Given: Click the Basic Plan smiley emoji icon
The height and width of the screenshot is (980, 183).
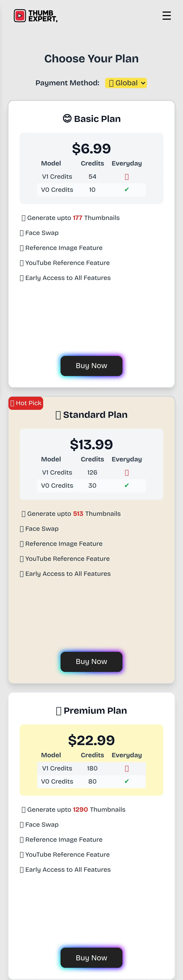Looking at the screenshot, I should point(67,119).
